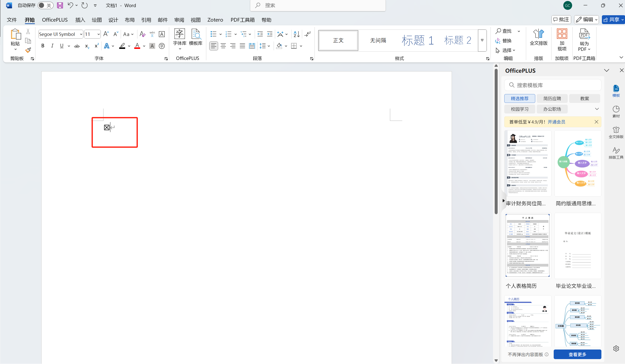Select the 简历应聘 template category tab
The height and width of the screenshot is (364, 625).
pos(552,99)
